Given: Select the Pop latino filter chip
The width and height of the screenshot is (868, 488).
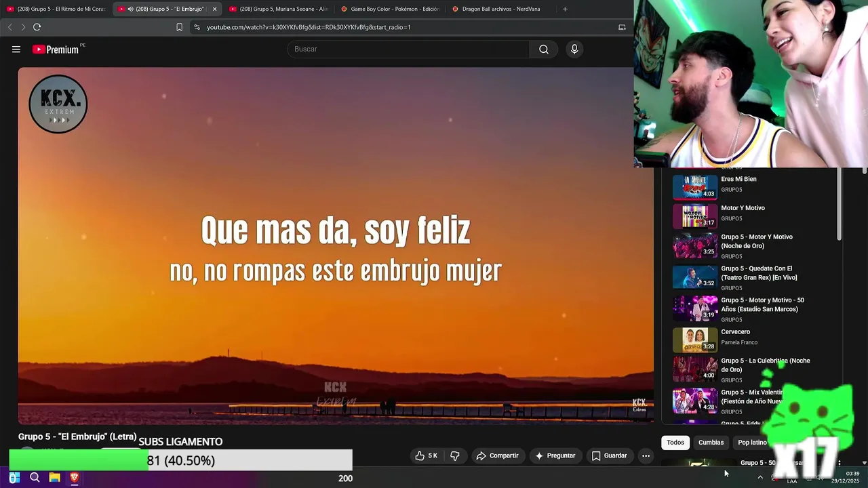Looking at the screenshot, I should pyautogui.click(x=752, y=443).
